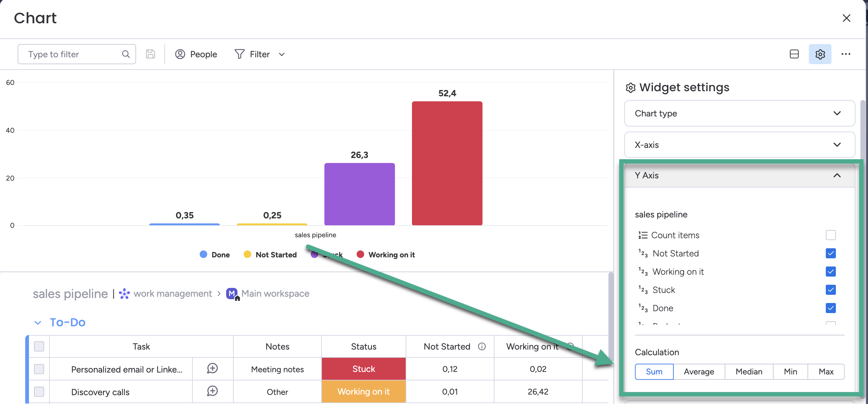Click the save filter view icon

pyautogui.click(x=150, y=54)
